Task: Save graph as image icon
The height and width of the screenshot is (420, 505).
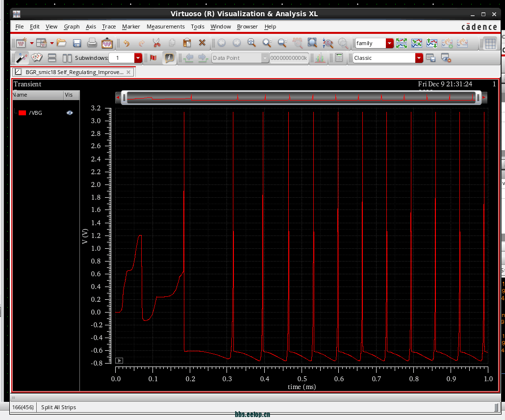Action: coord(107,43)
